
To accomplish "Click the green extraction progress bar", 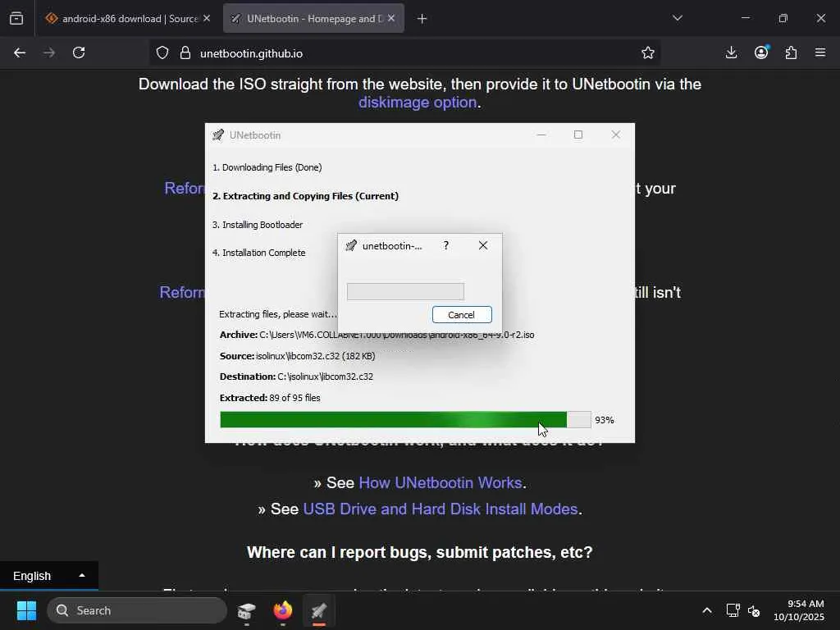I will point(405,419).
